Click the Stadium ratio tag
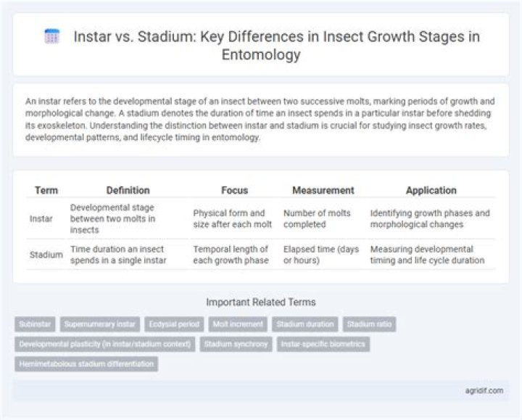 click(369, 324)
